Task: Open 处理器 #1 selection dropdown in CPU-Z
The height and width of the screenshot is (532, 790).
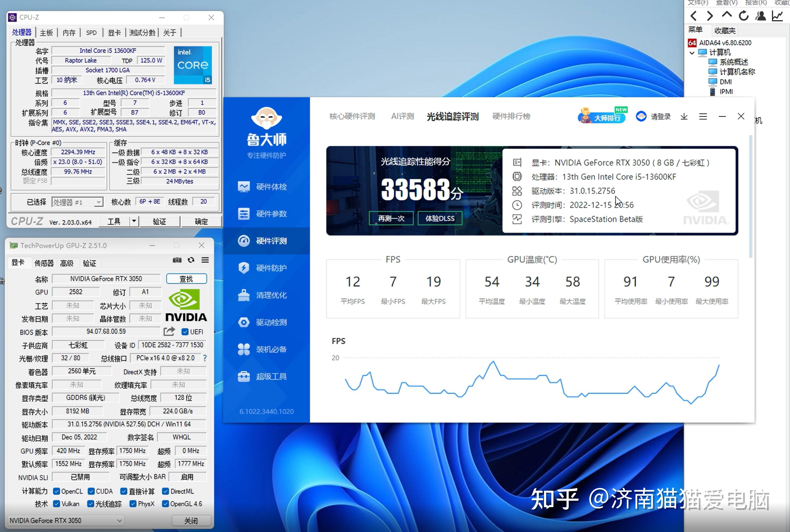Action: (x=77, y=202)
